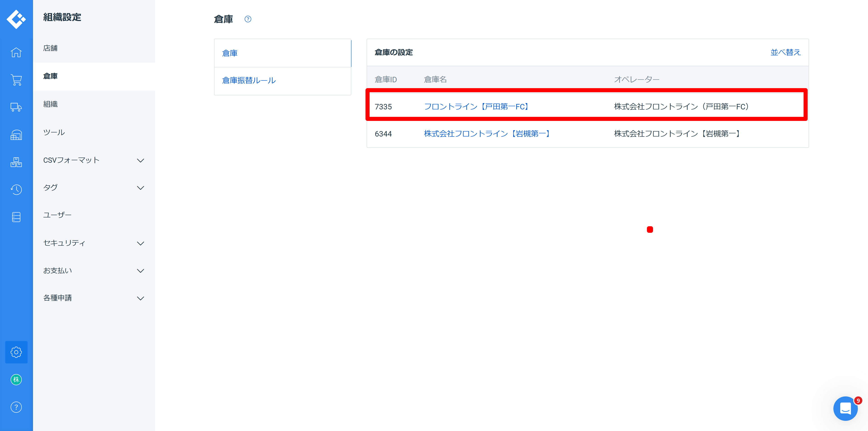Click the 並べ替え link
Image resolution: width=868 pixels, height=431 pixels.
click(x=785, y=52)
